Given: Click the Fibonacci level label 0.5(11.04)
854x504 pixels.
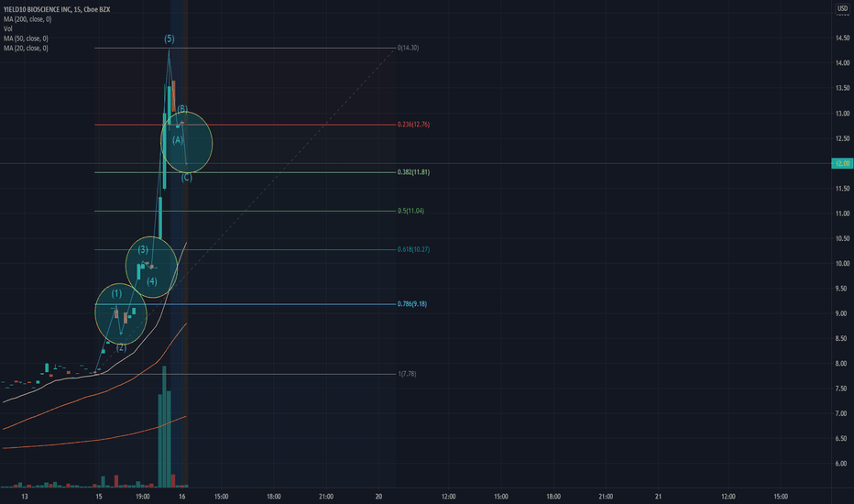Looking at the screenshot, I should coord(411,211).
